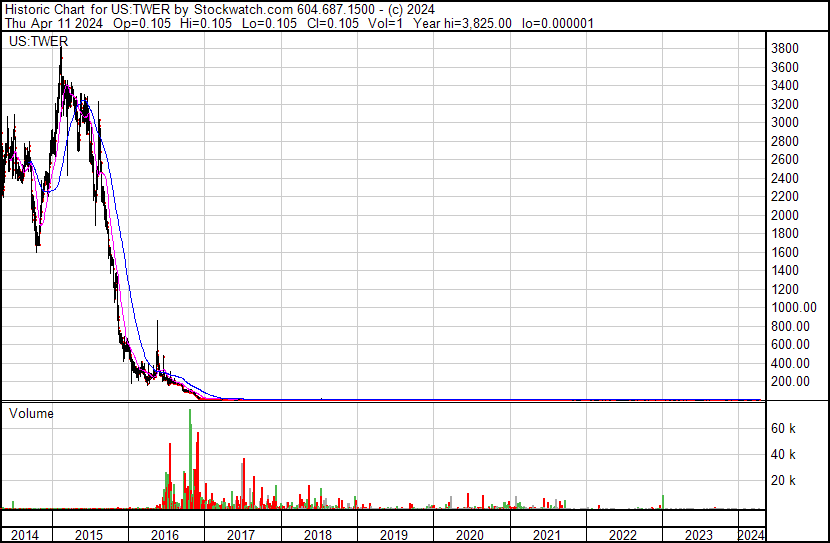The image size is (830, 543).
Task: Select the 2016 year label
Action: (x=165, y=535)
